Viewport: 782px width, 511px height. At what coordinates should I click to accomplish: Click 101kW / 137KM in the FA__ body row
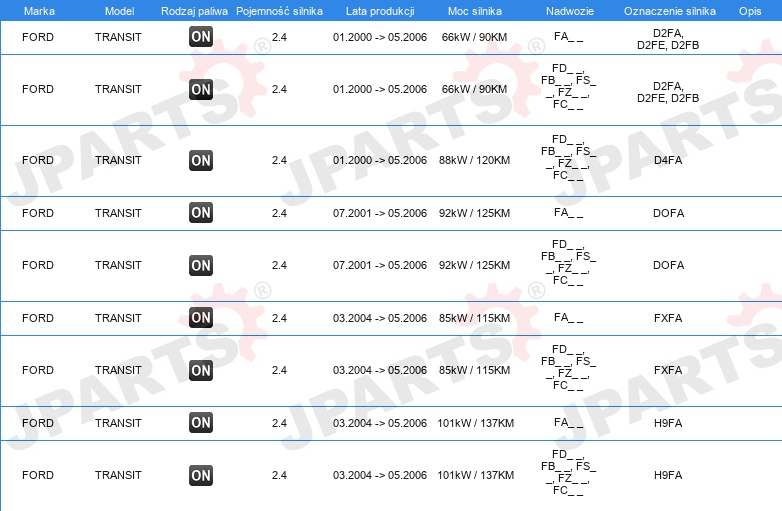475,423
